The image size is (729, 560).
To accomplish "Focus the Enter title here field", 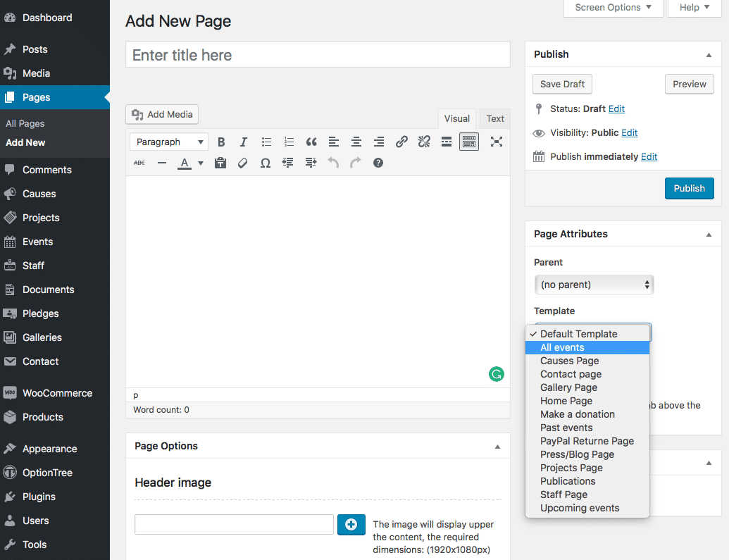I will coord(318,55).
